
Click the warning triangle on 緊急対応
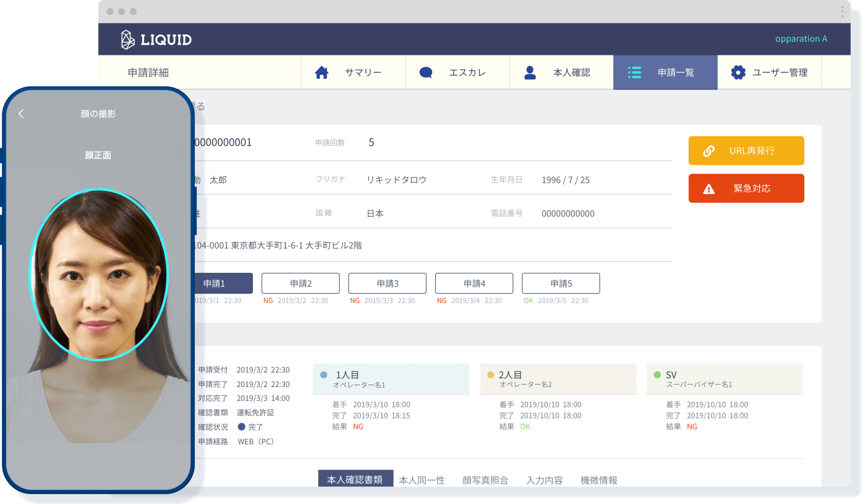[709, 189]
